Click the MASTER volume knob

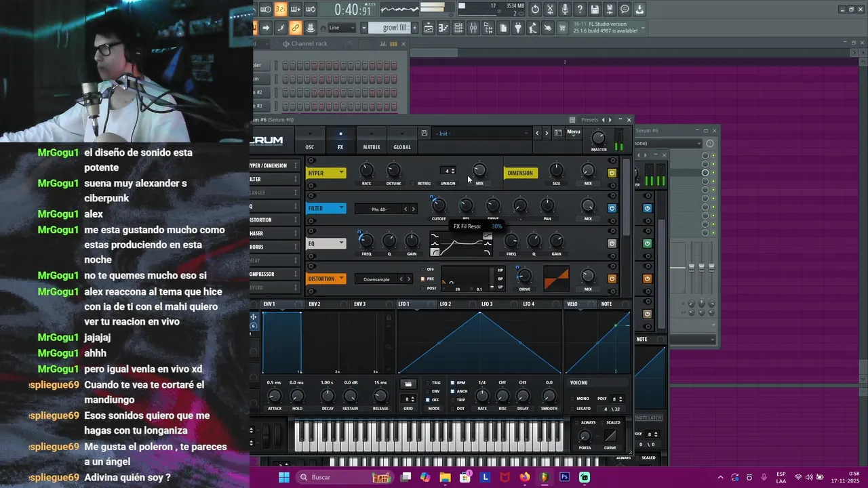point(598,138)
